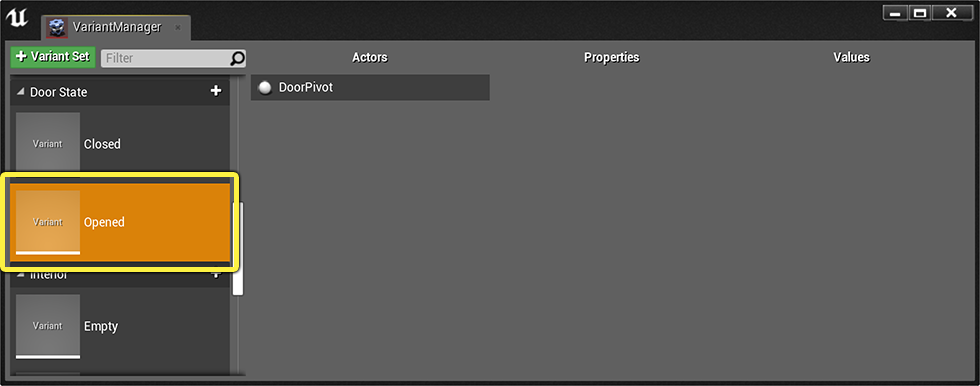Click the DoorPivot actor sphere icon
Screen dimensions: 980x386
point(266,88)
